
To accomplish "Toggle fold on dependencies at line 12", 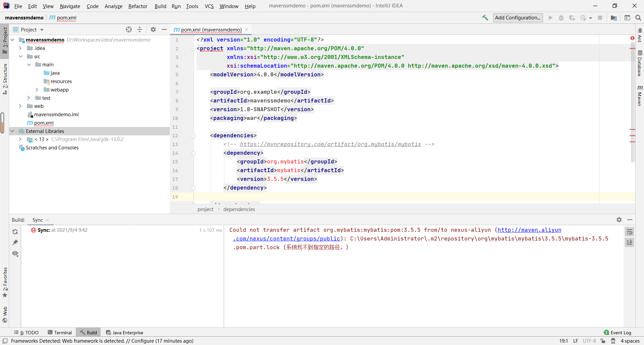I will 194,136.
